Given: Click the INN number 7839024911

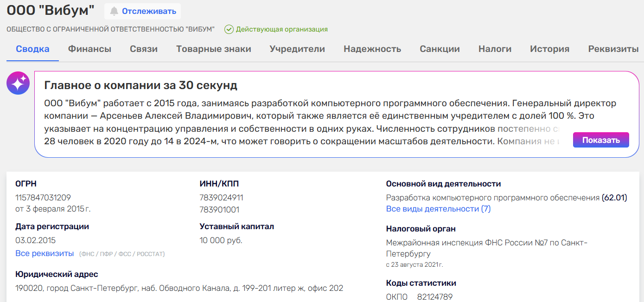Looking at the screenshot, I should pyautogui.click(x=221, y=198).
